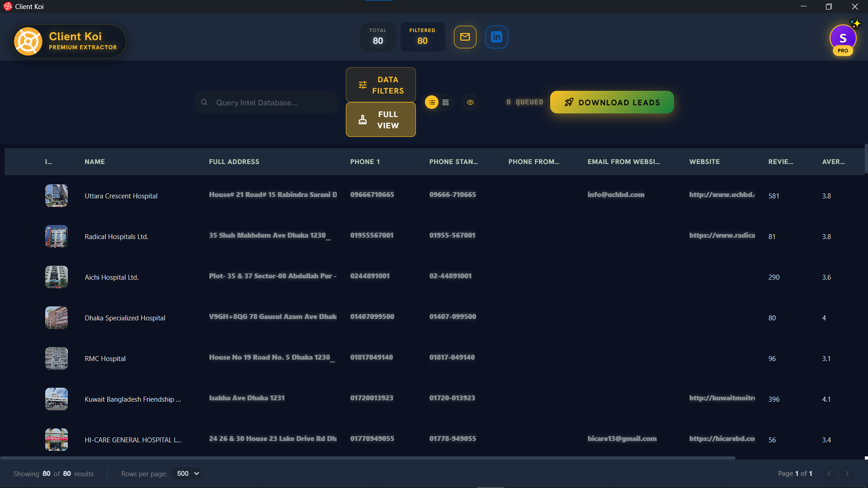868x488 pixels.
Task: Click standard phone 01817-049140
Action: click(452, 357)
